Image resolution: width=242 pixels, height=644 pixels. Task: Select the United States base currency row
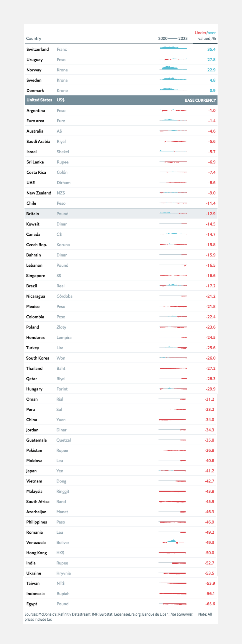121,100
